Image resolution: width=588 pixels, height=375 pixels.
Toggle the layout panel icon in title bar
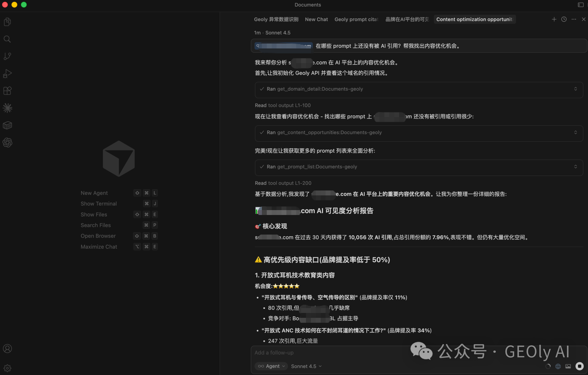(581, 5)
